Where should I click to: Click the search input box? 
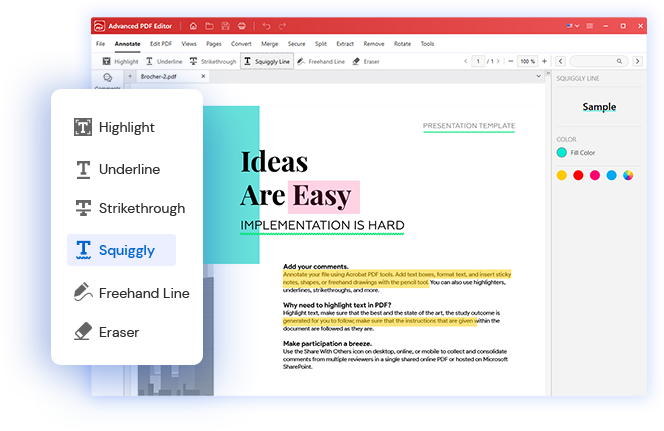pyautogui.click(x=599, y=61)
